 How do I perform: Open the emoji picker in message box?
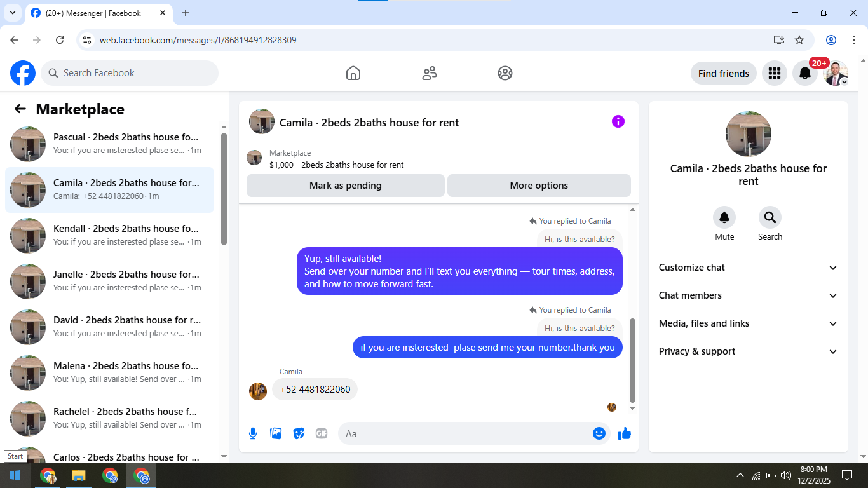[599, 433]
